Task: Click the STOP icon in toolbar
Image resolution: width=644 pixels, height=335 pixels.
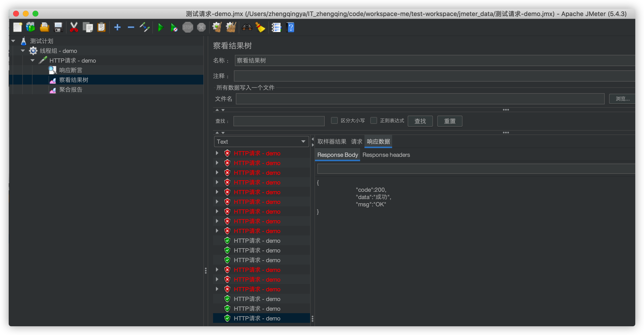Action: point(188,27)
